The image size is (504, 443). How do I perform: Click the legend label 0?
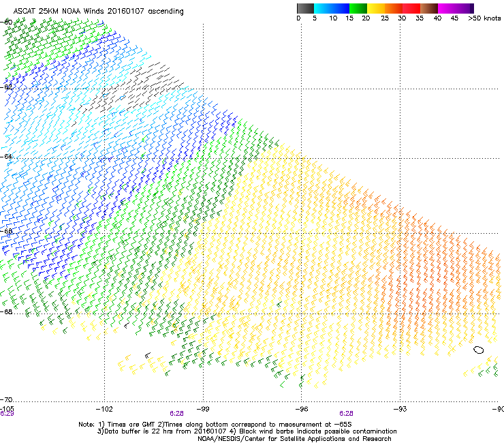(x=298, y=18)
